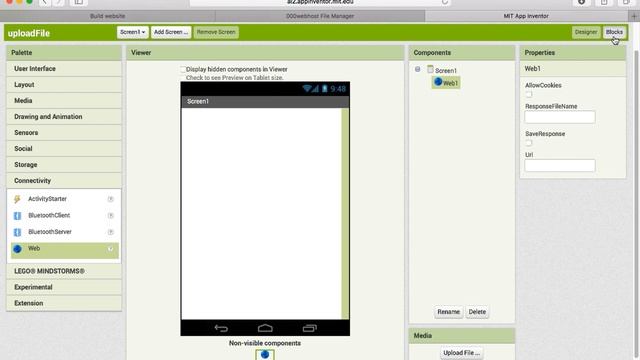Viewport: 640px width, 360px height.
Task: Open a new browser tab with plus icon
Action: [634, 16]
